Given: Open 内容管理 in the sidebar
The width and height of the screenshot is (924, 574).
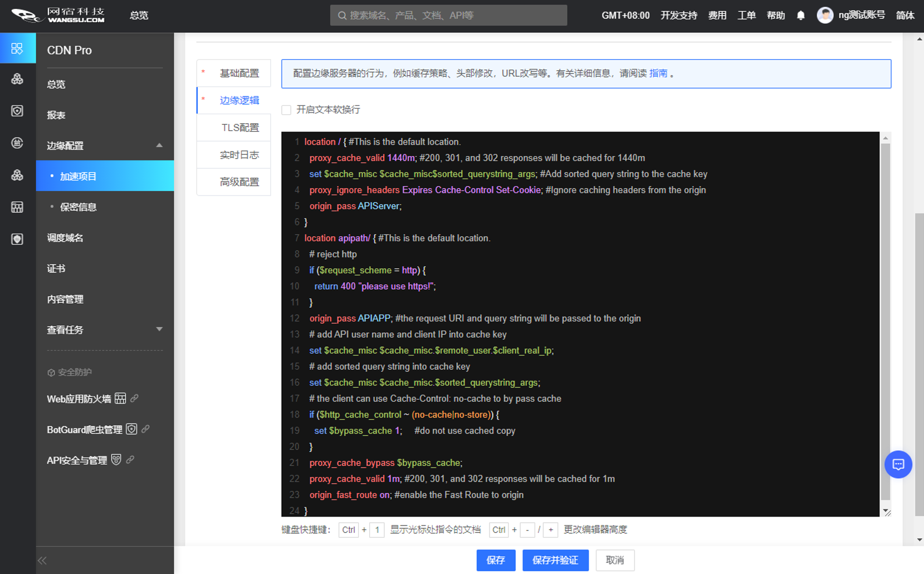Looking at the screenshot, I should pos(65,299).
